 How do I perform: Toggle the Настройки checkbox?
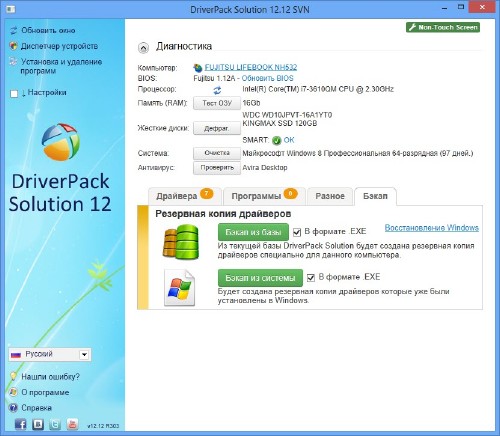(x=14, y=94)
